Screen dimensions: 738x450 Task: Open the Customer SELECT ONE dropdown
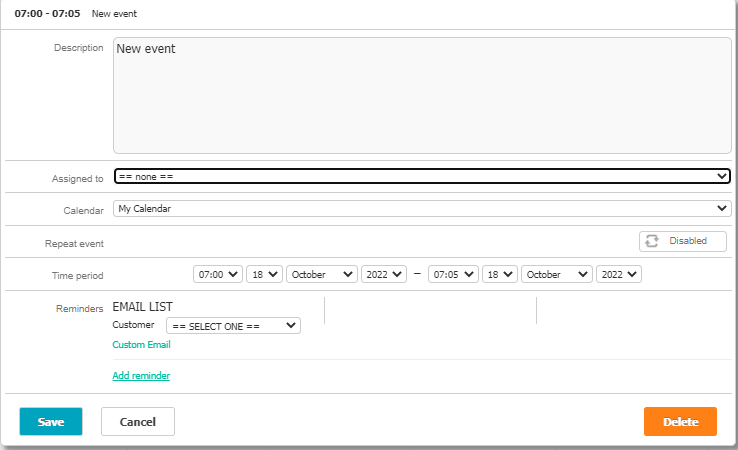(233, 326)
